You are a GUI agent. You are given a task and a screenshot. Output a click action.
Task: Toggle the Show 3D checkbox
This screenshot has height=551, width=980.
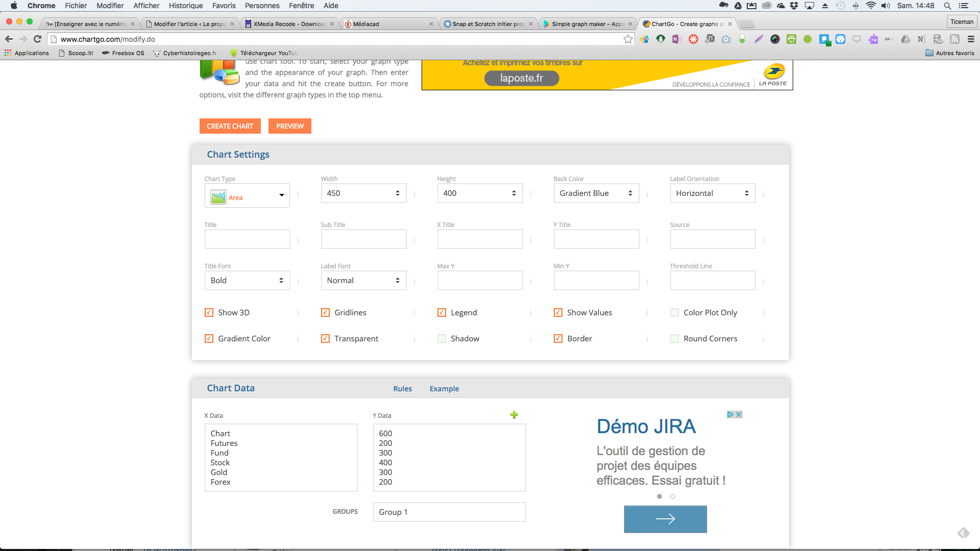coord(209,312)
